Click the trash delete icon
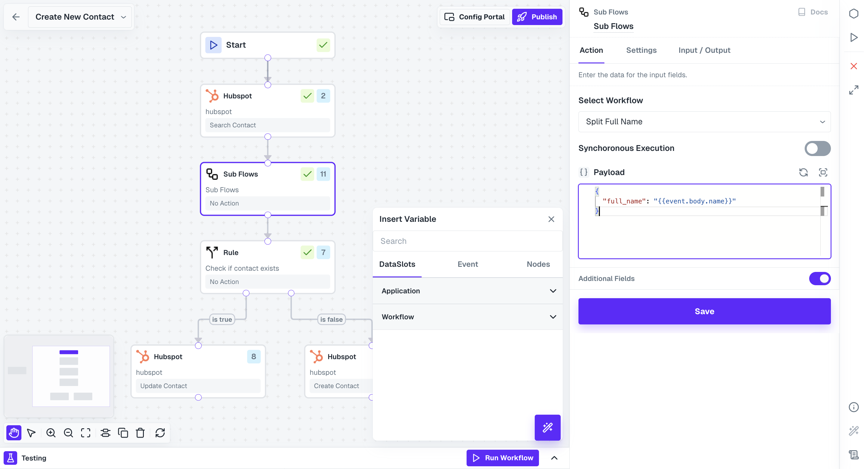 tap(140, 432)
